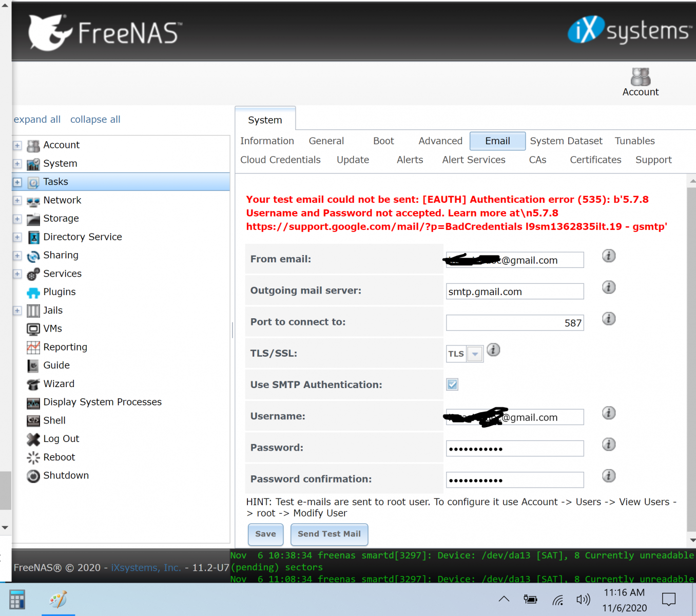Expand the System tree node

click(x=17, y=164)
